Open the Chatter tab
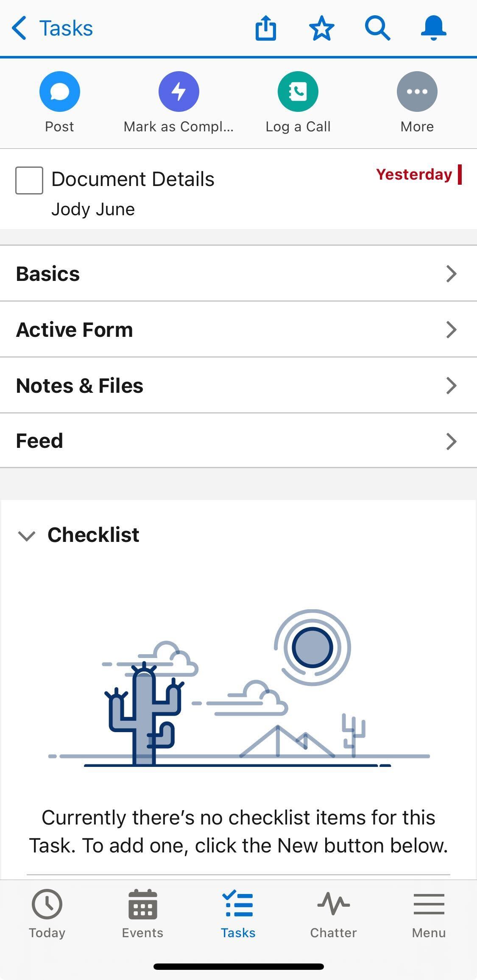Viewport: 477px width, 980px height. [334, 913]
